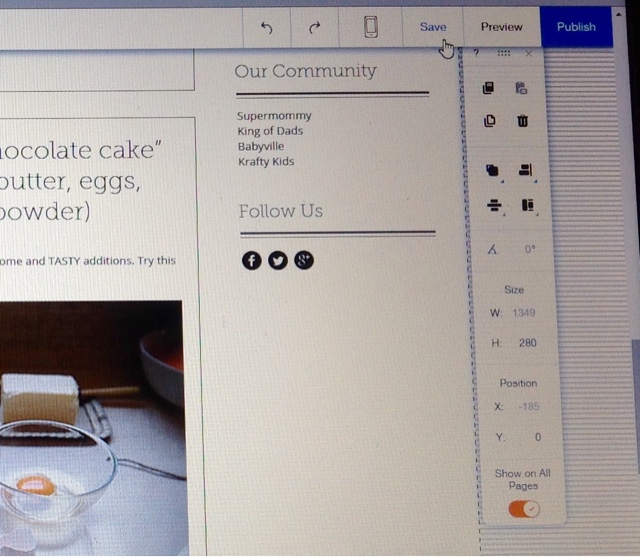Select the Our Community heading

point(305,71)
